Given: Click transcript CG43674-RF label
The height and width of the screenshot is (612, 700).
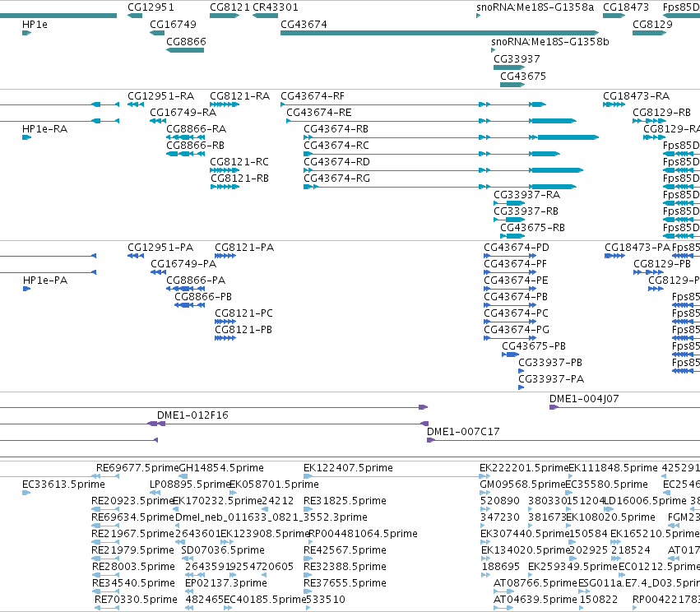Looking at the screenshot, I should 313,96.
